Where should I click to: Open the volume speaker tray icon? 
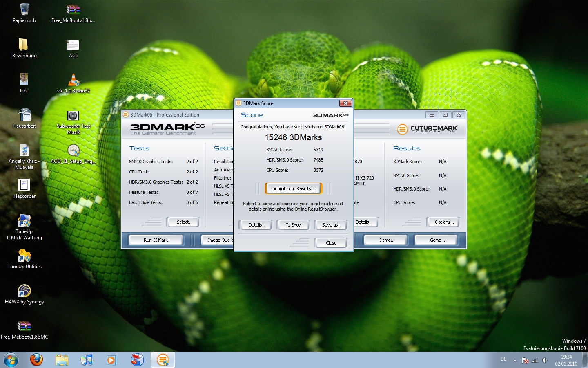pyautogui.click(x=545, y=360)
